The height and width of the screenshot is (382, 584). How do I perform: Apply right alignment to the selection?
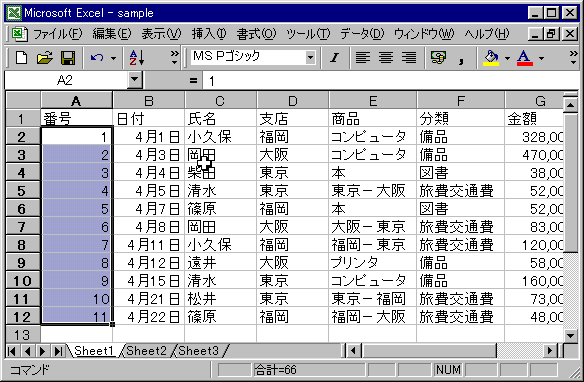pos(409,58)
